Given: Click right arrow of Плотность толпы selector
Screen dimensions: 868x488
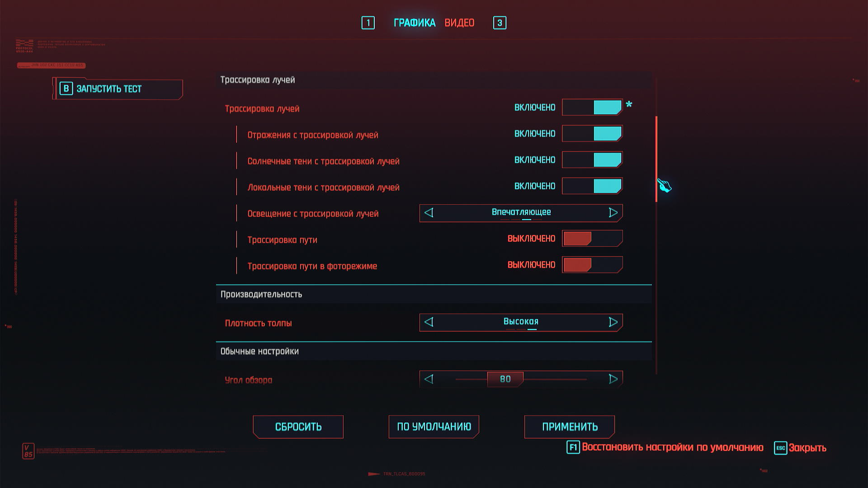Looking at the screenshot, I should point(613,322).
